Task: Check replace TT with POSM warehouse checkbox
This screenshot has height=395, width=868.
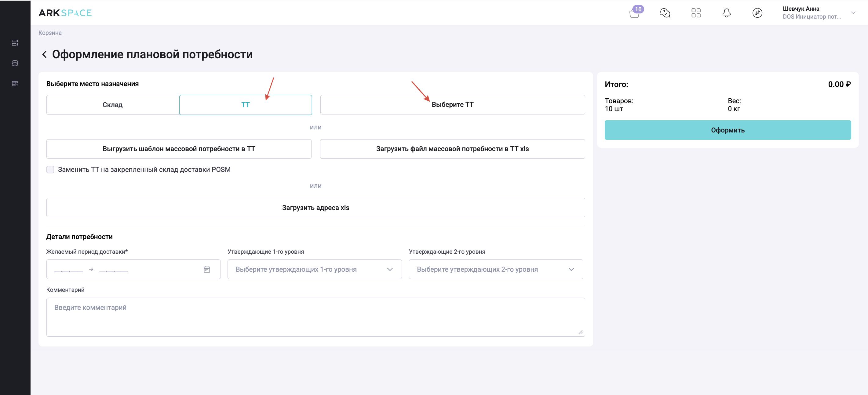Action: pyautogui.click(x=50, y=169)
